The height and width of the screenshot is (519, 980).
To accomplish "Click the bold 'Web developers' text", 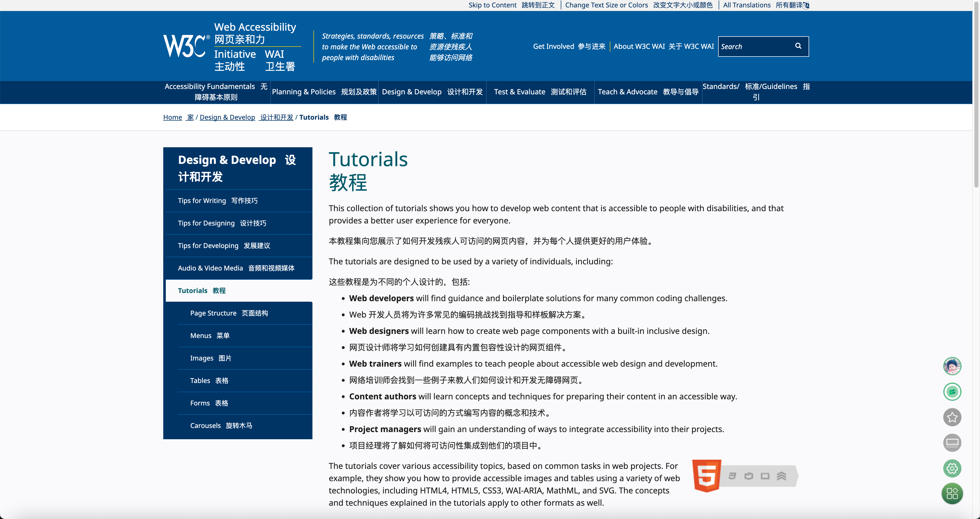I will tap(381, 298).
